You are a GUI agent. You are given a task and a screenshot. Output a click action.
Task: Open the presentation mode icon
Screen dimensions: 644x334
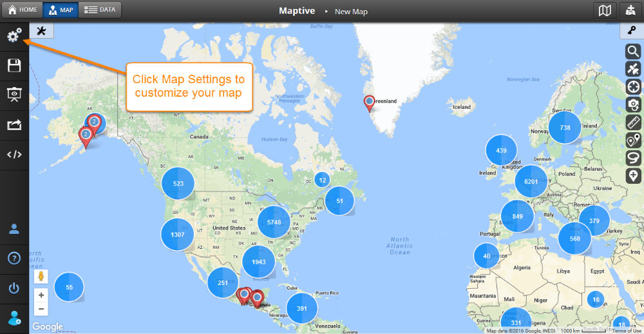pos(14,95)
